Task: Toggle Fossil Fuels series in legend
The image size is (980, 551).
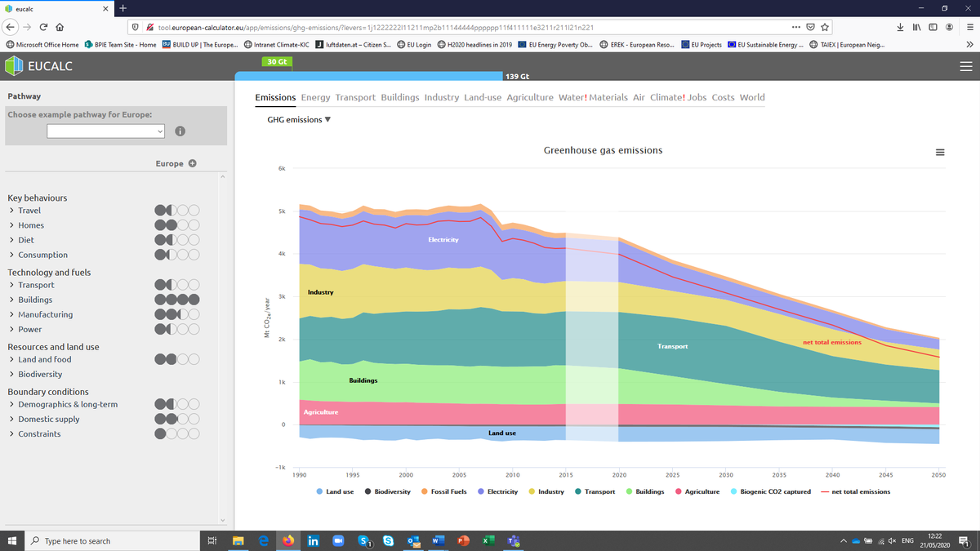Action: click(x=443, y=491)
